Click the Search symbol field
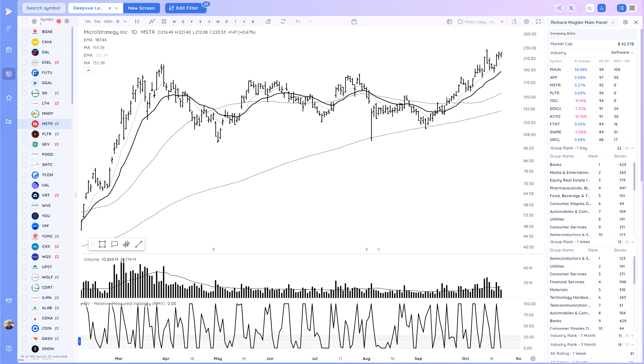The image size is (644, 364). [x=43, y=8]
